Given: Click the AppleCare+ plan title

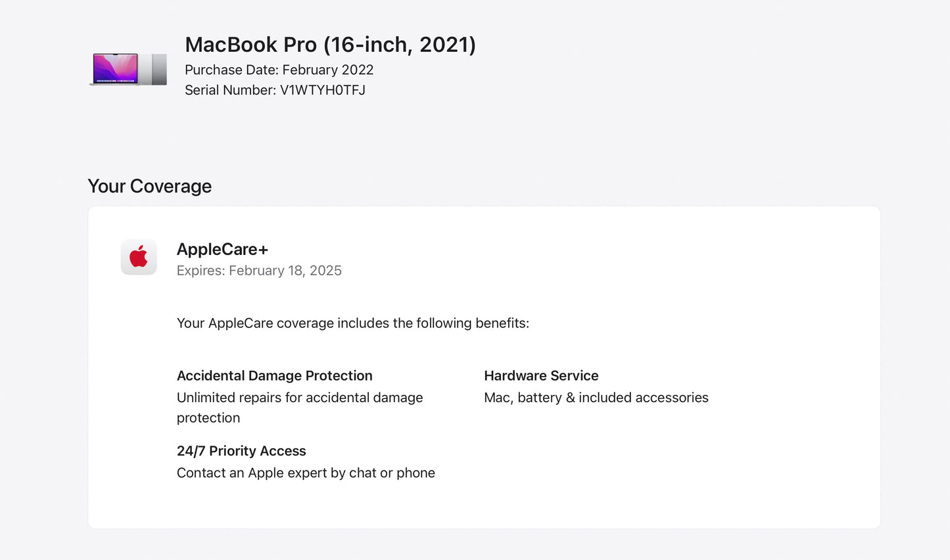Looking at the screenshot, I should (x=222, y=249).
